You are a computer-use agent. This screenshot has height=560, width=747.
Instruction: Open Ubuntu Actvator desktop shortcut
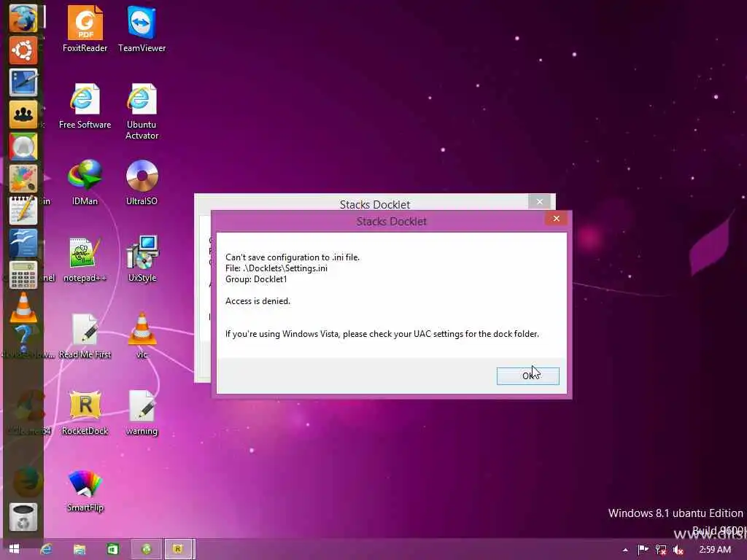(x=142, y=111)
